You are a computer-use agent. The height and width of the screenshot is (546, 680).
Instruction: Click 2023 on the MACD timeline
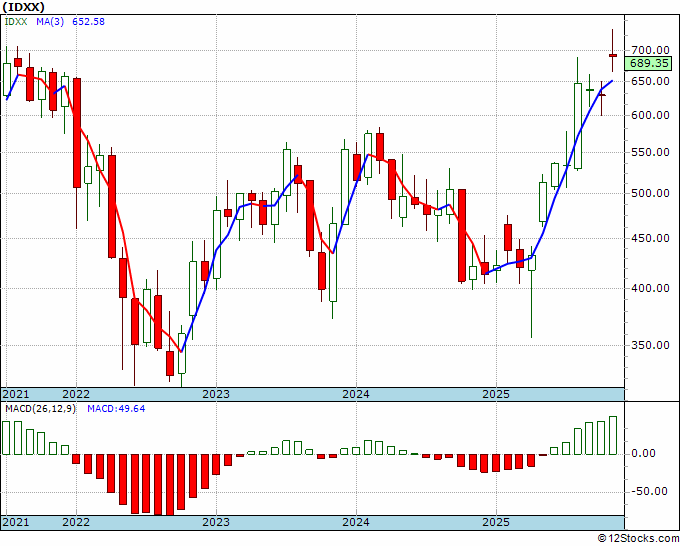pyautogui.click(x=216, y=522)
